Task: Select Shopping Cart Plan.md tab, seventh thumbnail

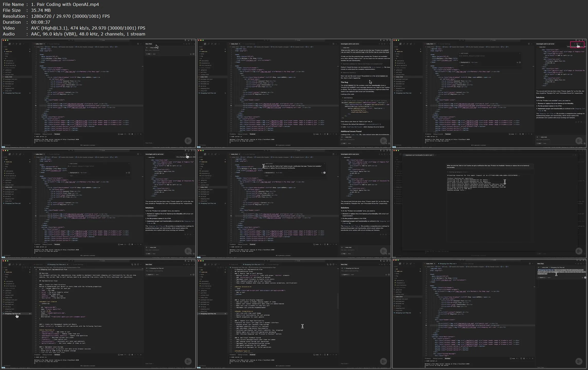Action: (57, 264)
